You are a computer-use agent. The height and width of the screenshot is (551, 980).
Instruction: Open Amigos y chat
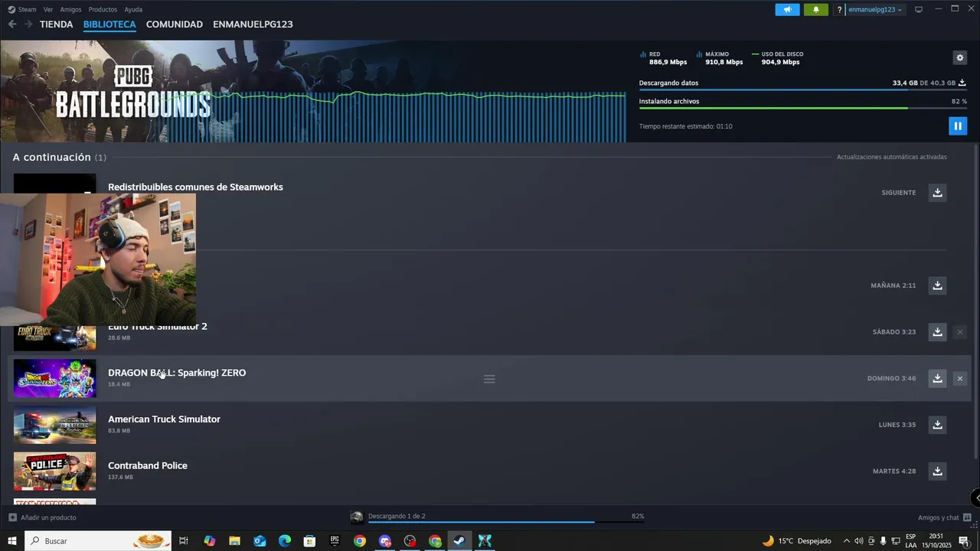[x=939, y=517]
